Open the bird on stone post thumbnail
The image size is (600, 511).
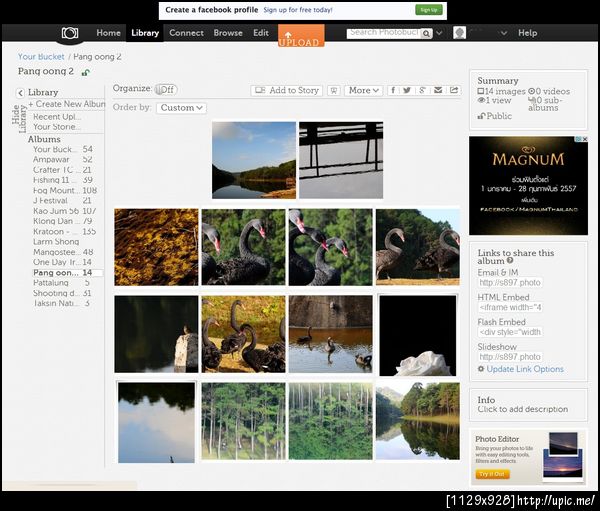pos(156,334)
